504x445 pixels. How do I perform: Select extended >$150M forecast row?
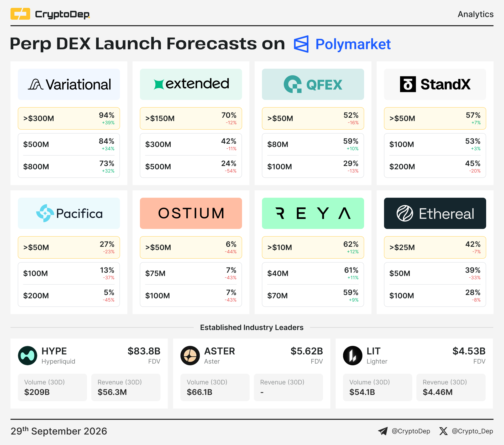pos(191,118)
